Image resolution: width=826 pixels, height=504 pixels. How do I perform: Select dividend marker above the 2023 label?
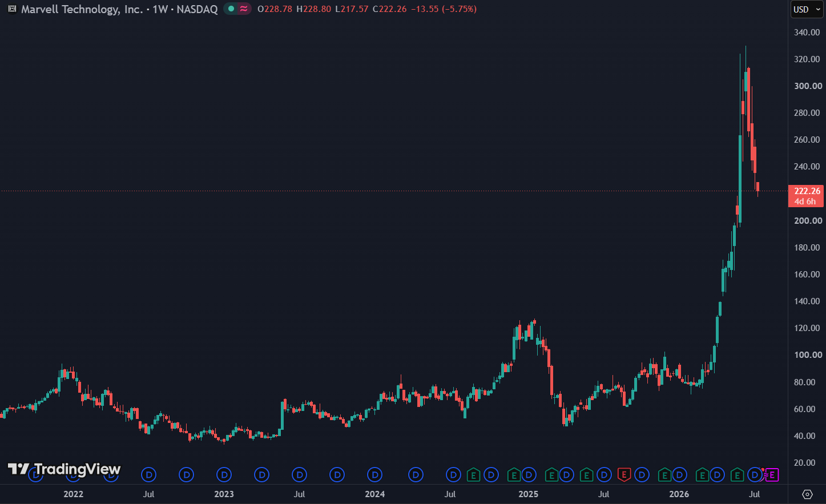point(224,474)
